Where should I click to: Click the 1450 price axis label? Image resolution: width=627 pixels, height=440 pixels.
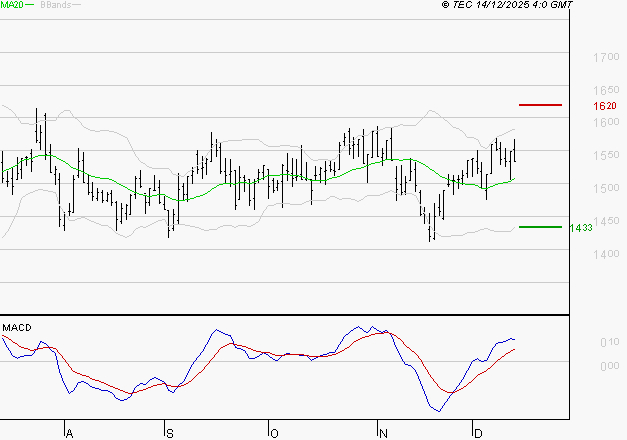(606, 221)
